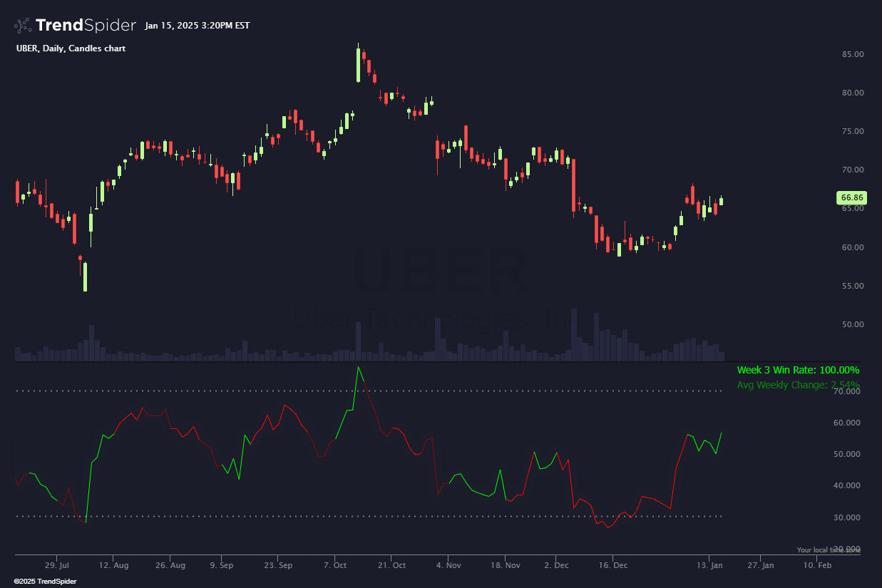Viewport: 882px width, 588px height.
Task: Click the UBER, Daily, Candles chart title
Action: (x=71, y=48)
